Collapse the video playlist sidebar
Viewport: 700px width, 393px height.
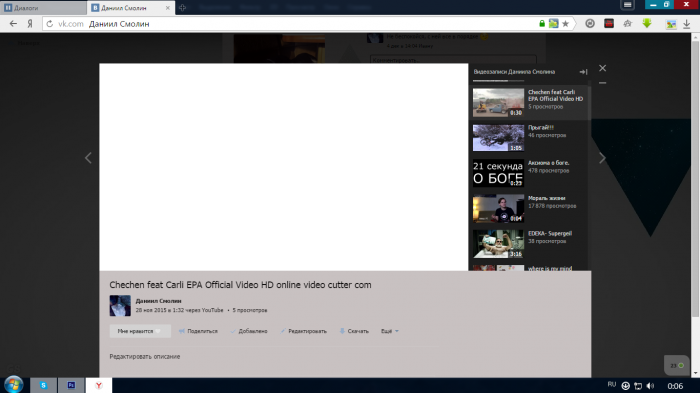[x=583, y=72]
